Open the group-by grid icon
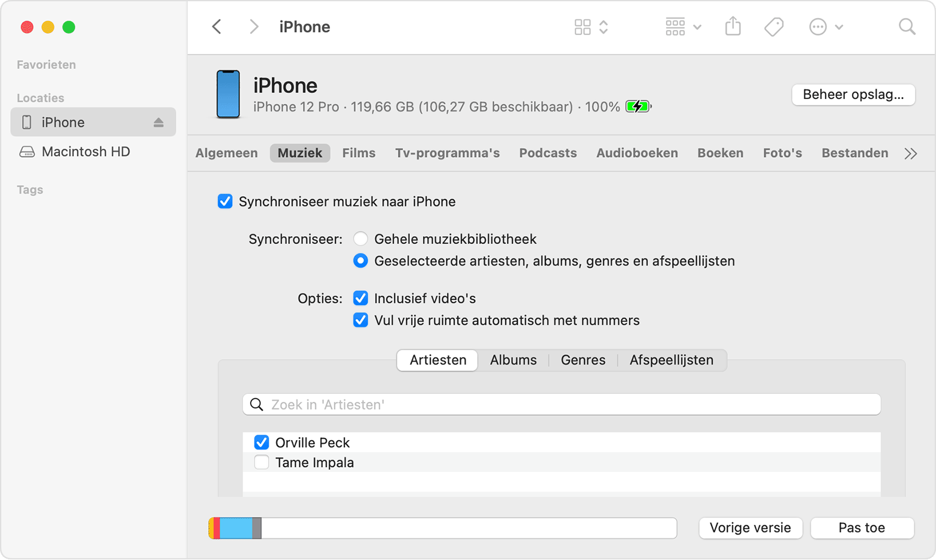 point(675,27)
